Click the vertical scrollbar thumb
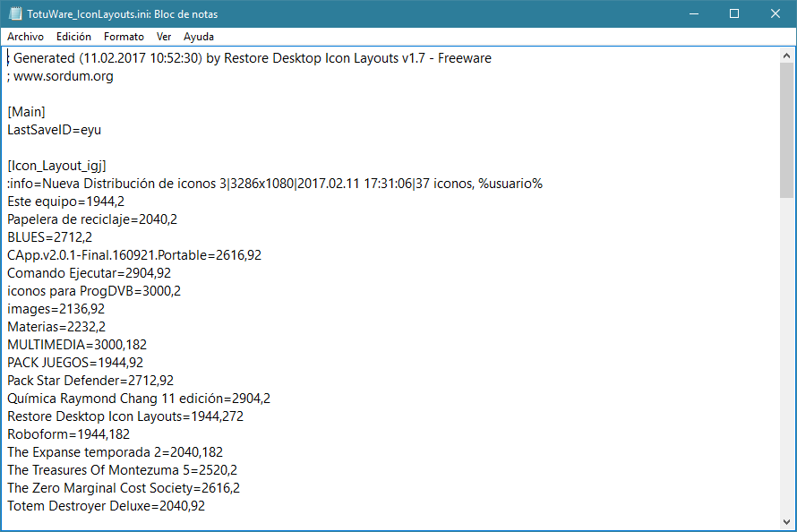The image size is (797, 532). click(786, 130)
